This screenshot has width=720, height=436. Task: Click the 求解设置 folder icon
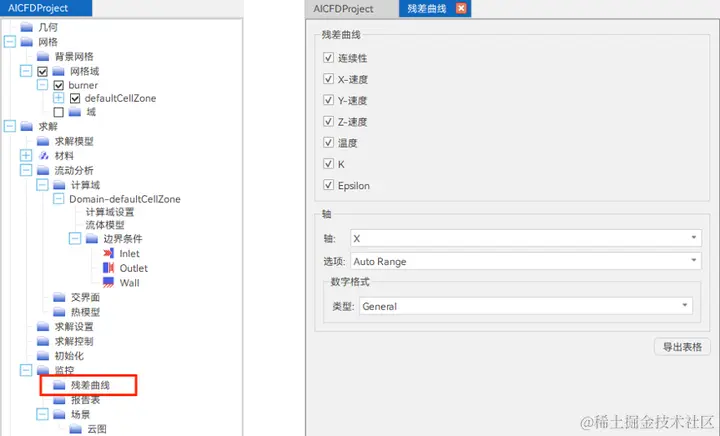coord(43,327)
